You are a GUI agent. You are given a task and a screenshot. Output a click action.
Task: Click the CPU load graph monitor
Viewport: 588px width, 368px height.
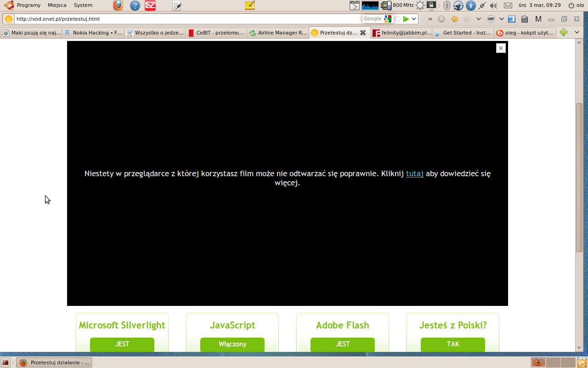[x=370, y=6]
